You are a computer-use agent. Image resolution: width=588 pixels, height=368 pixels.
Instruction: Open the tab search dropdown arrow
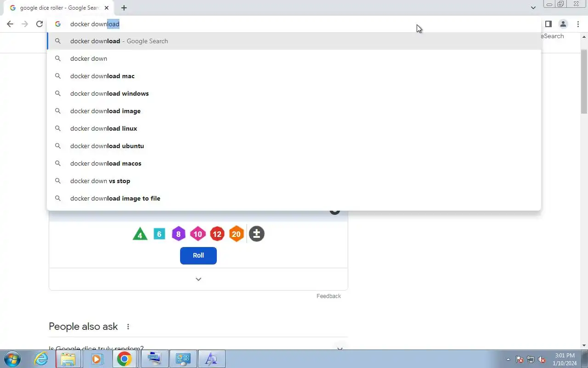pos(533,8)
